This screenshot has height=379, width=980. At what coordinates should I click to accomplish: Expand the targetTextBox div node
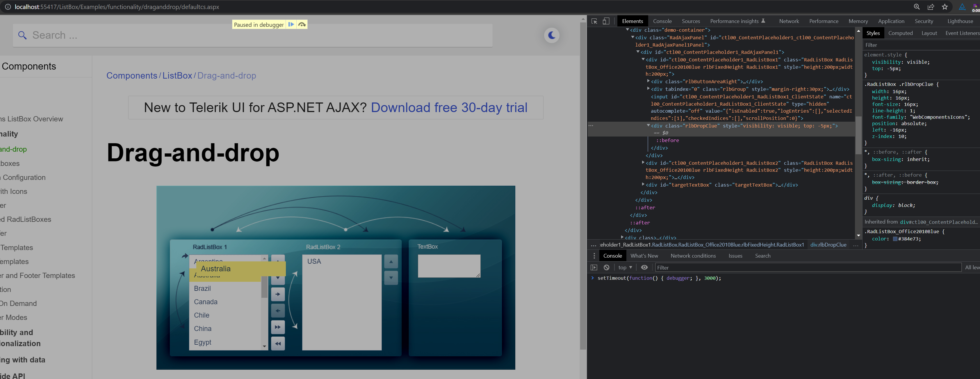coord(643,184)
